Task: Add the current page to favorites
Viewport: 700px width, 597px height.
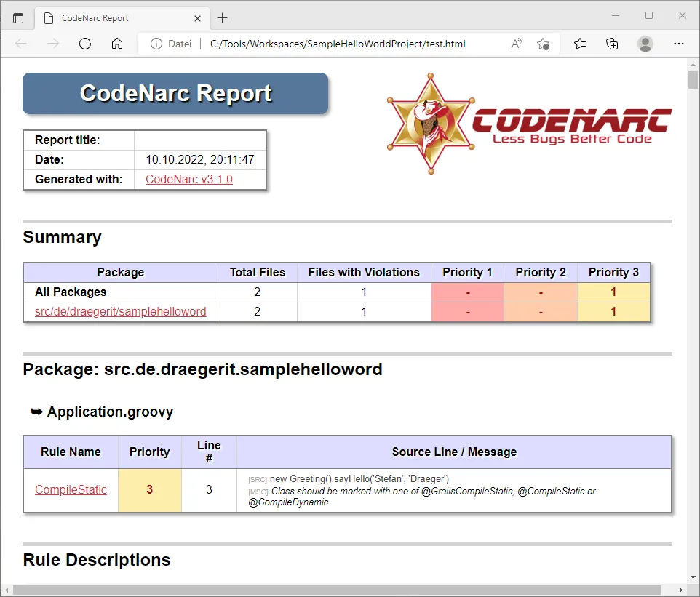Action: point(543,44)
